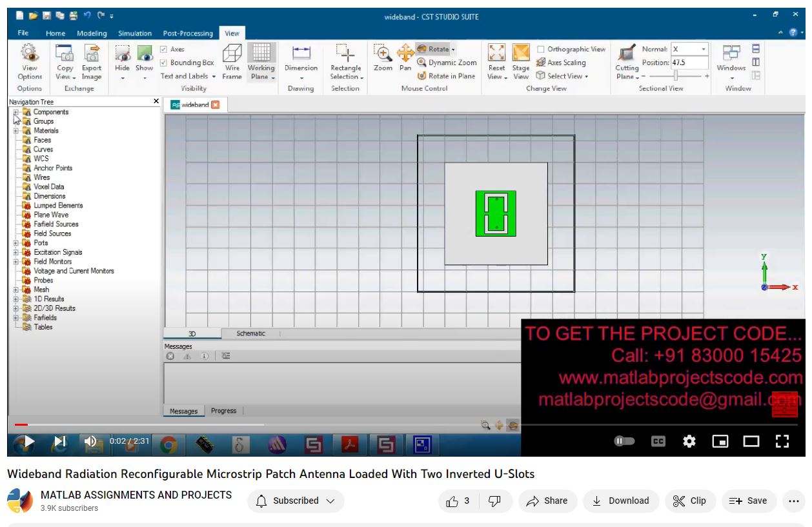
Task: Click the Cutting Plane icon
Action: (x=626, y=54)
